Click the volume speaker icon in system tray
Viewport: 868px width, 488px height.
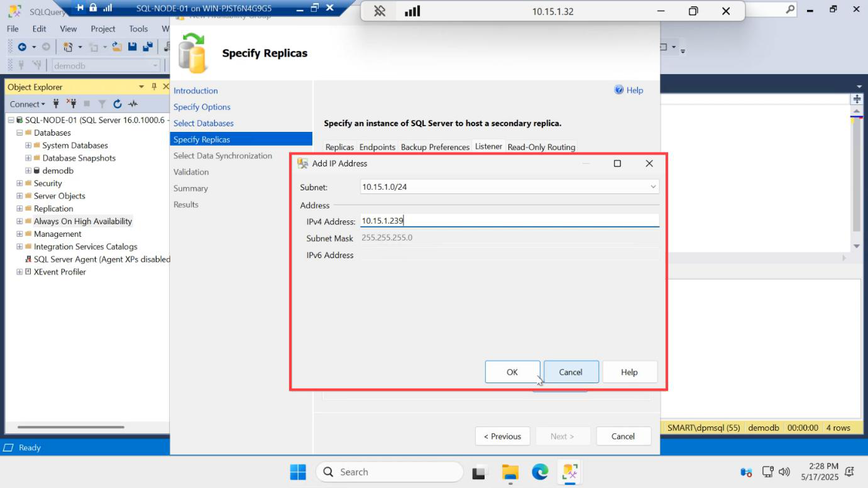coord(784,472)
